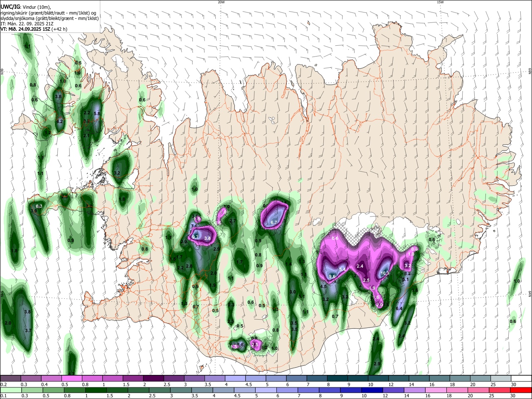
Task: Pick the dark teal 8 swatch in the upper scale
Action: 337,378
